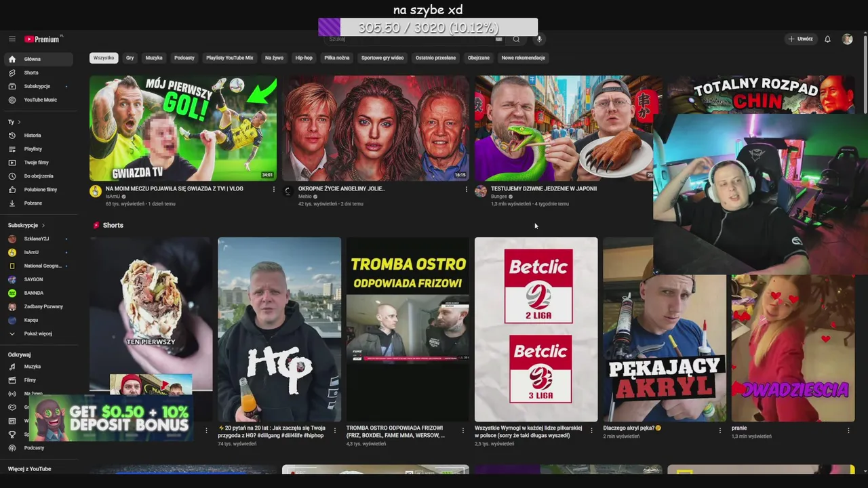Select Ostatnio przesłane chip
The width and height of the screenshot is (868, 488).
[x=435, y=58]
